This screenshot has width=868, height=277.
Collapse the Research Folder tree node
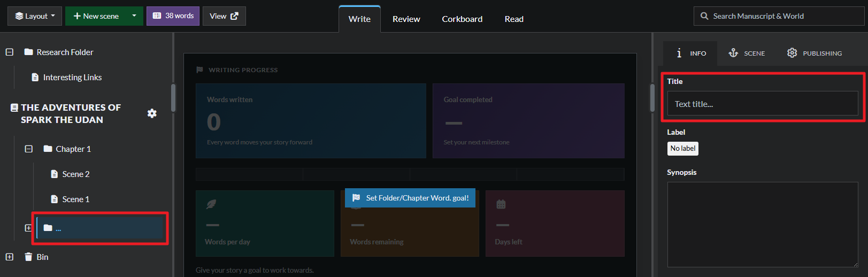(x=10, y=52)
